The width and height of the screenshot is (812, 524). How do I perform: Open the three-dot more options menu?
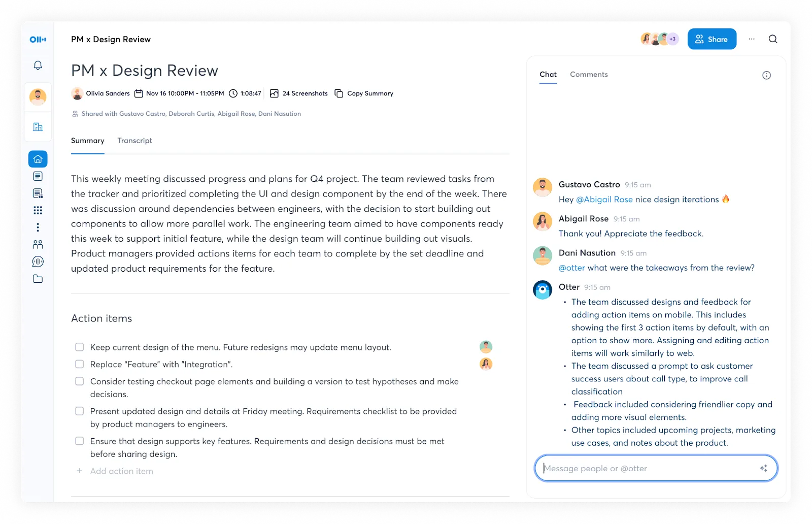752,39
